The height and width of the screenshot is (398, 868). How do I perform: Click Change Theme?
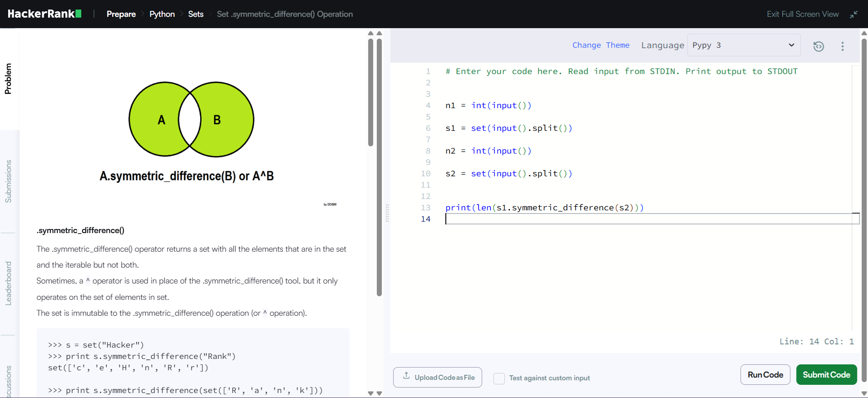tap(601, 45)
